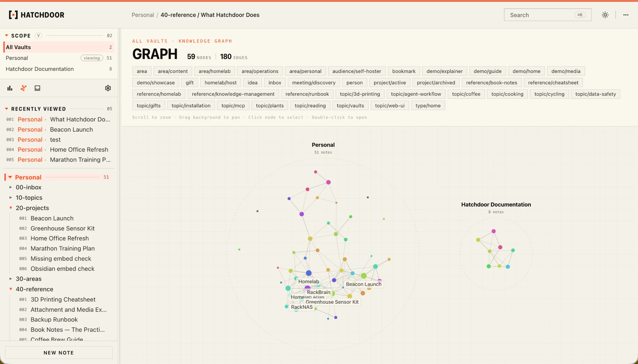This screenshot has width=638, height=364.
Task: Open sidebar settings gear icon
Action: click(x=108, y=88)
